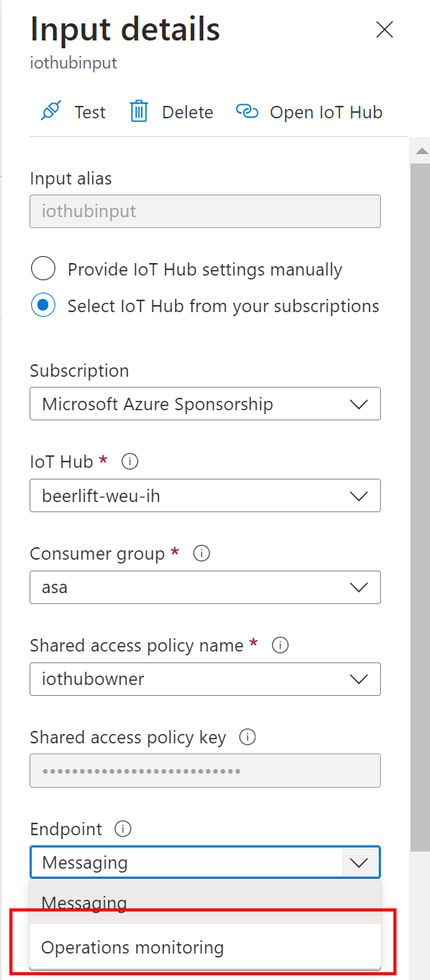Screen dimensions: 430x980
Task: Choose Messaging in the endpoint list
Action: (205, 903)
